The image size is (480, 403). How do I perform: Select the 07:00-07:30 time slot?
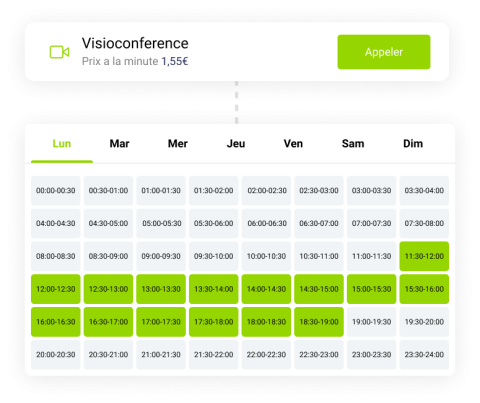[371, 223]
